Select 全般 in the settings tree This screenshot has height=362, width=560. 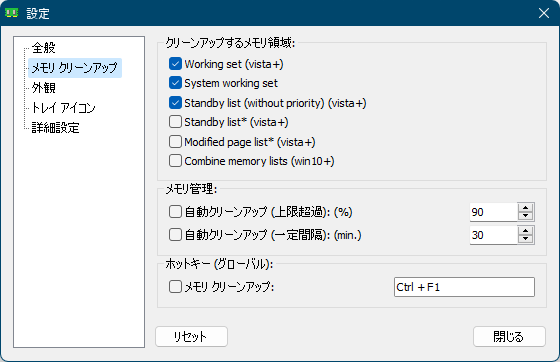point(44,48)
